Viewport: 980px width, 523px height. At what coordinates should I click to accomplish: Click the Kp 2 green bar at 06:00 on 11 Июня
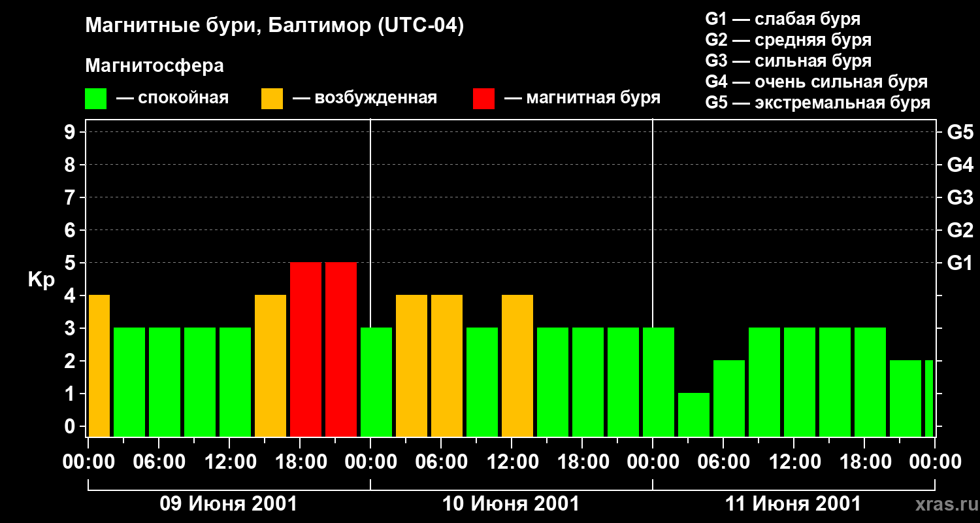point(729,398)
